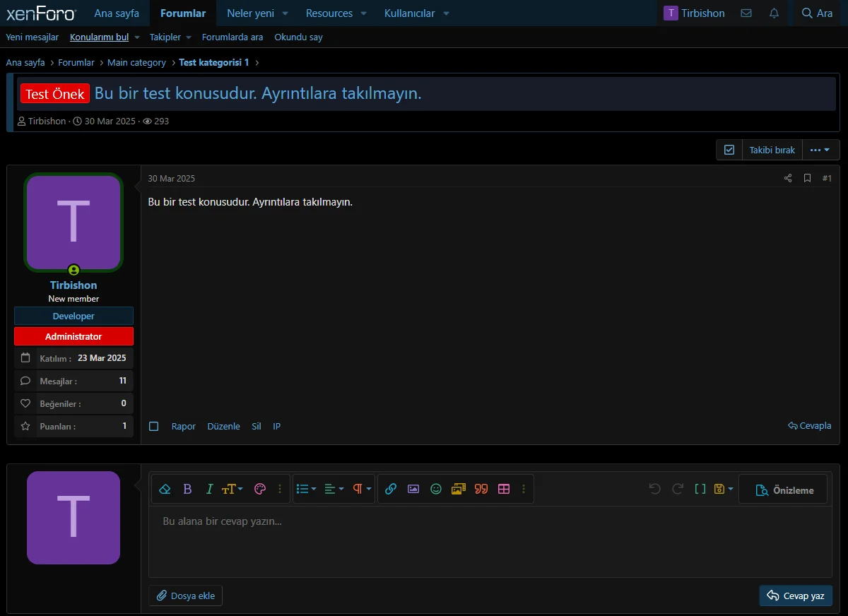Open the text color palette
Screen dimensions: 848x616
tap(259, 489)
